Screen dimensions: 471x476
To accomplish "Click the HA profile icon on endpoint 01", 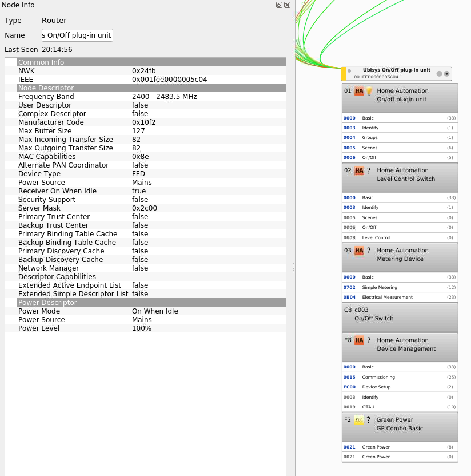I will pyautogui.click(x=358, y=90).
